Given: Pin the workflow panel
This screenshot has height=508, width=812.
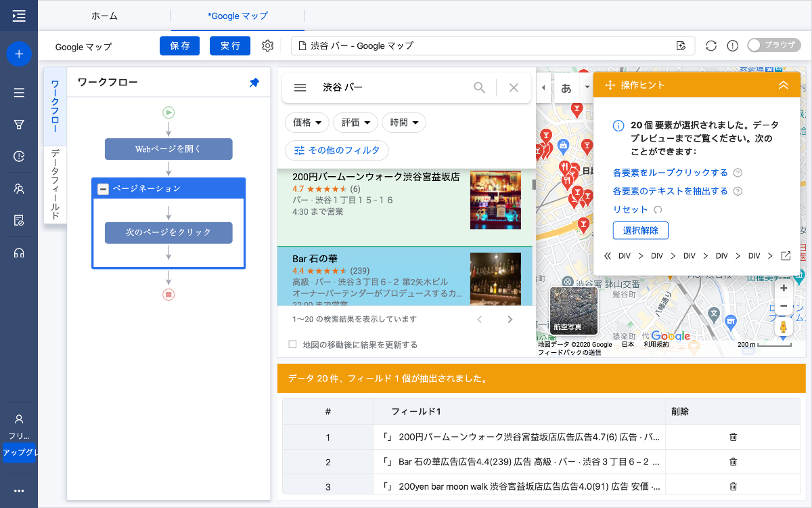Looking at the screenshot, I should tap(254, 83).
